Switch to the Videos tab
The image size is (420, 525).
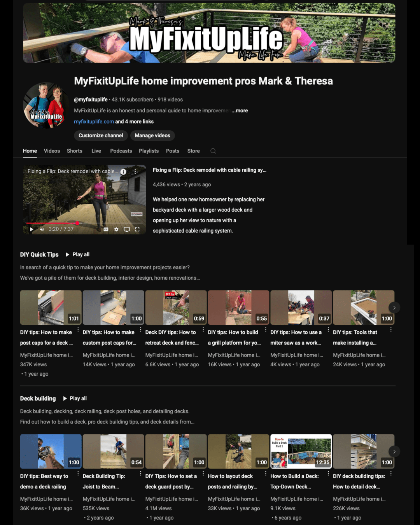(x=52, y=151)
